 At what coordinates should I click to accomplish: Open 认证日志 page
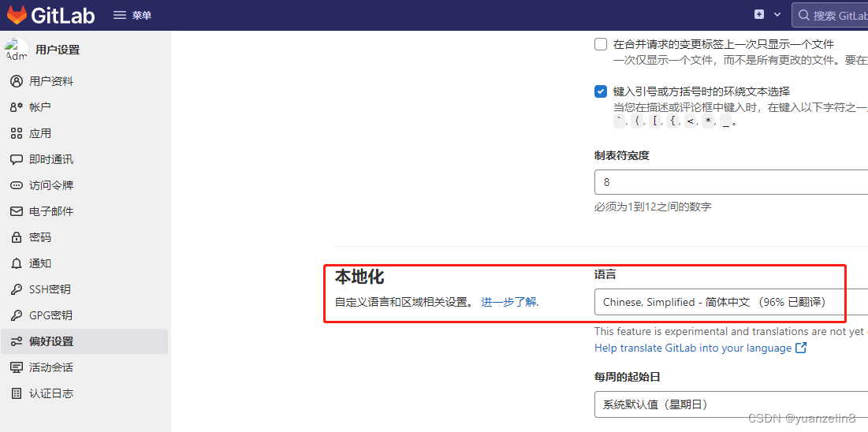[84, 394]
